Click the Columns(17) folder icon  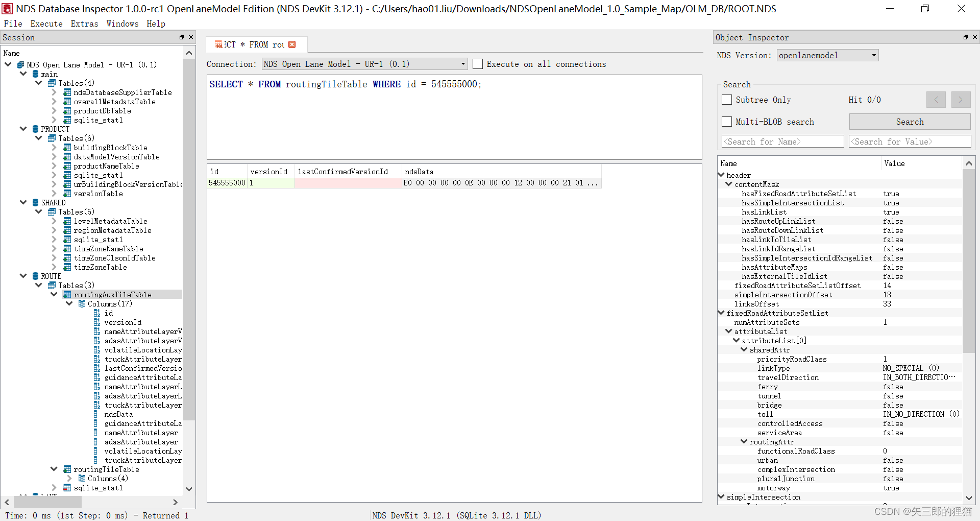[x=82, y=304]
